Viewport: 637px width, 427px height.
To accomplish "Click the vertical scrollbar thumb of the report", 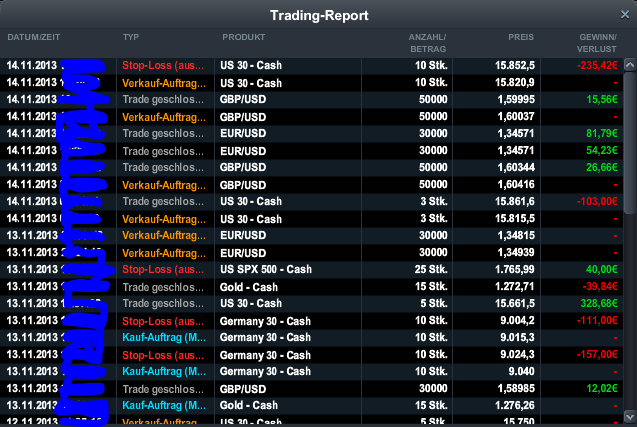I will tap(630, 143).
